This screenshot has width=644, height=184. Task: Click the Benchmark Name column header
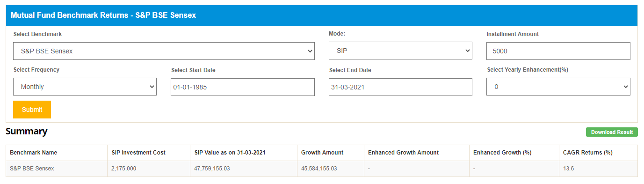[x=57, y=153]
